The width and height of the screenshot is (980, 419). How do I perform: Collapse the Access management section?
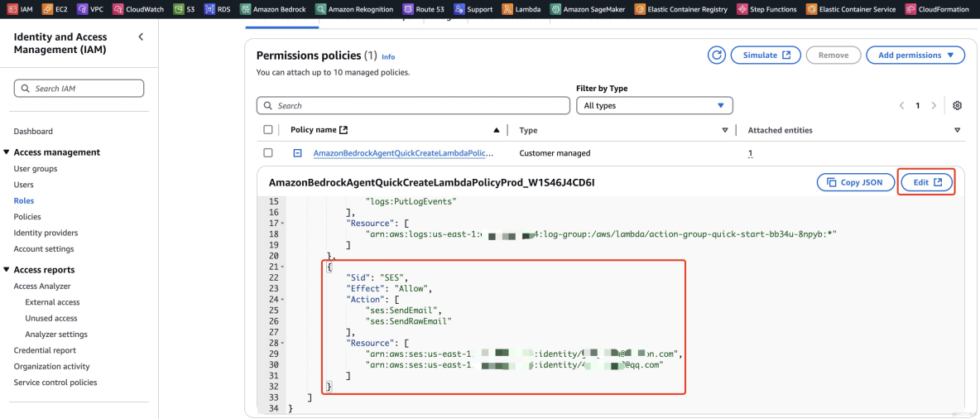point(7,152)
